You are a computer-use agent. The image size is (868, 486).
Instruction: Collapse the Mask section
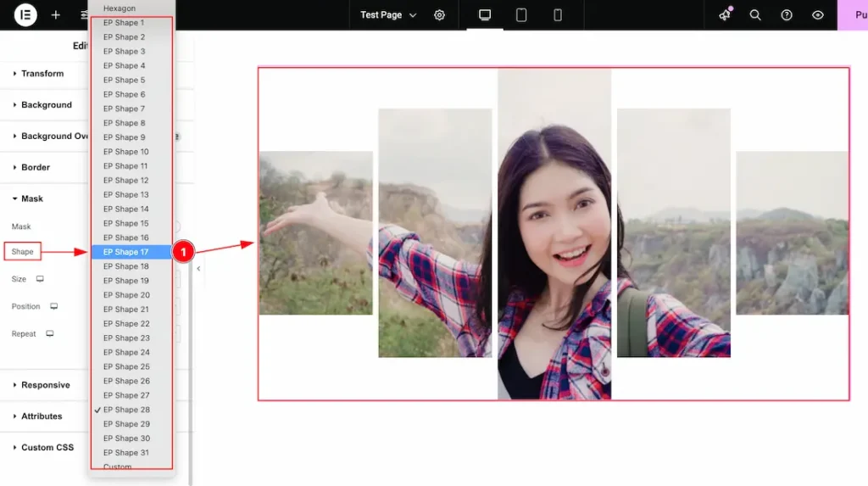[x=31, y=198]
